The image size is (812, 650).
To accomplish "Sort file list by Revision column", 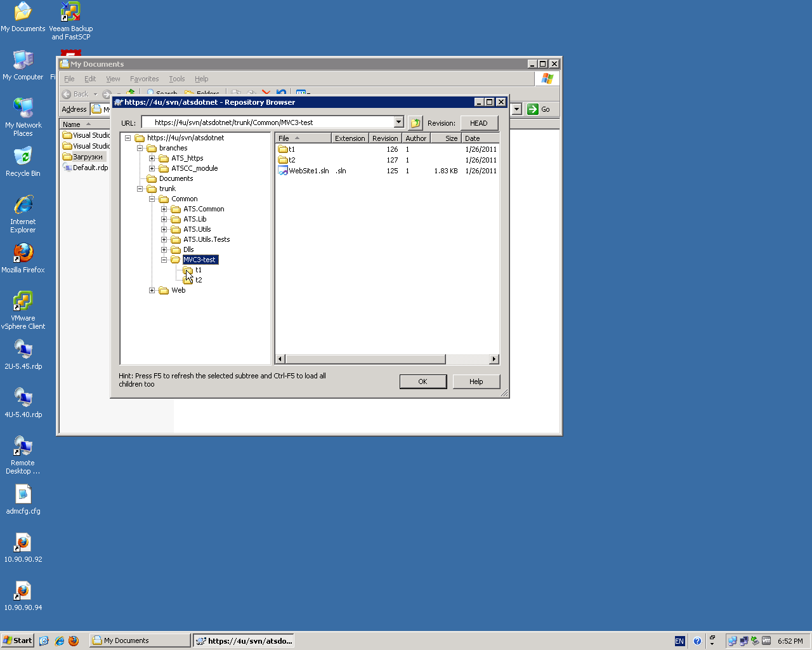I will click(385, 138).
